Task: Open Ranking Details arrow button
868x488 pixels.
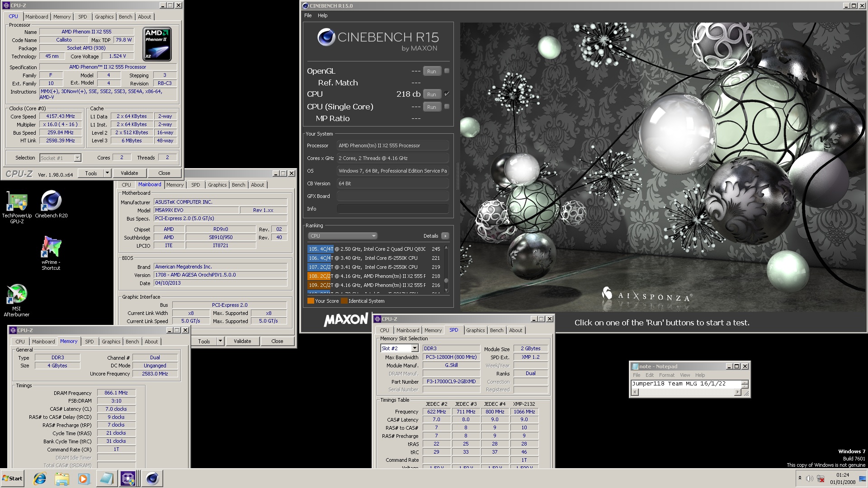Action: click(445, 236)
